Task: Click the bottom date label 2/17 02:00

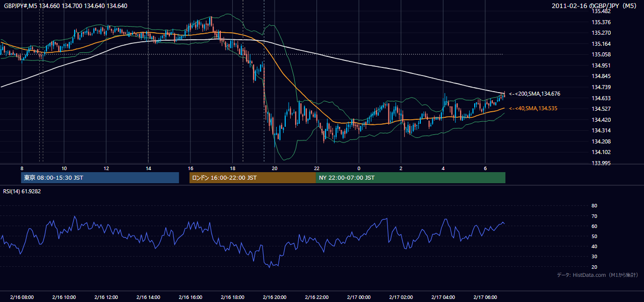Action: [x=401, y=297]
